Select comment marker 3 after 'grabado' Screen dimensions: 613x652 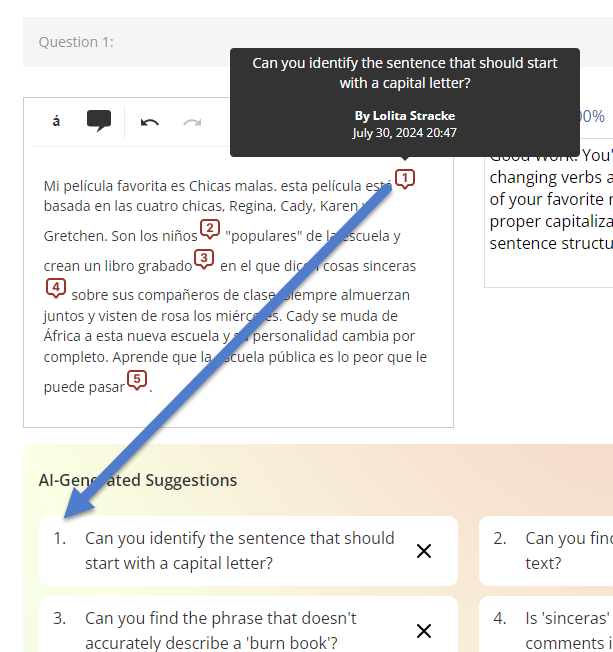click(204, 259)
